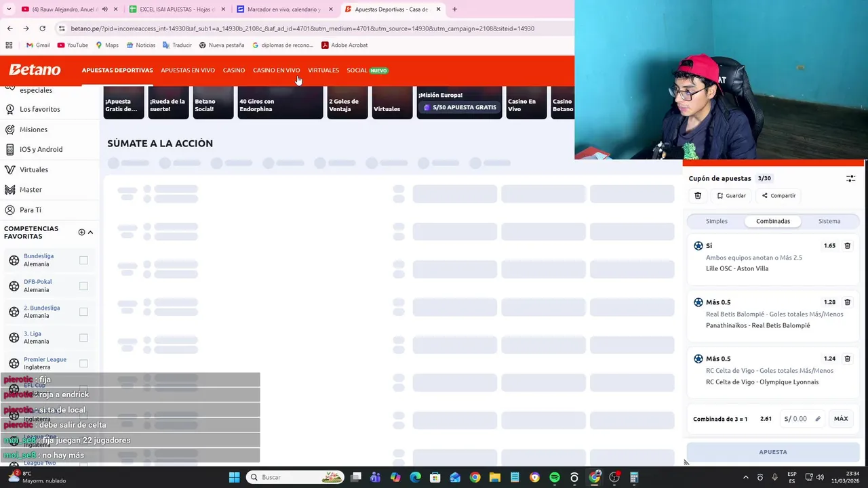Open the Misión Europa apuesta gratis card

[459, 103]
